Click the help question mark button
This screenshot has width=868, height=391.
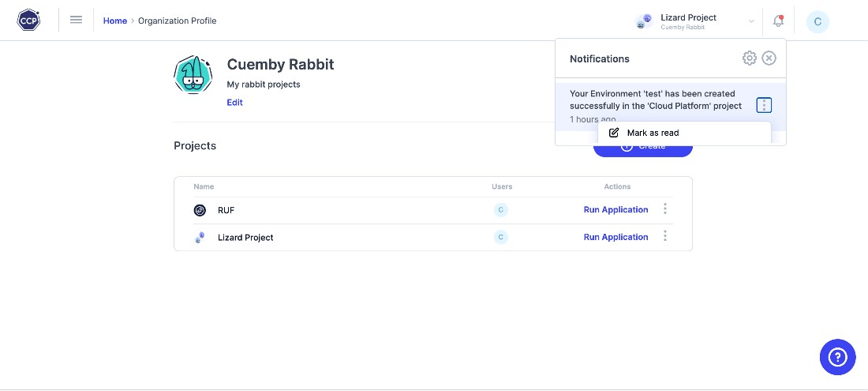837,357
